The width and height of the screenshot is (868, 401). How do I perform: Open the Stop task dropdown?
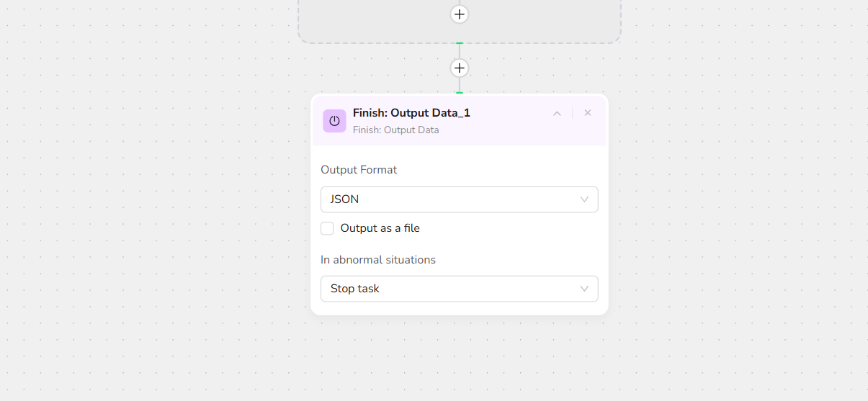click(x=459, y=289)
